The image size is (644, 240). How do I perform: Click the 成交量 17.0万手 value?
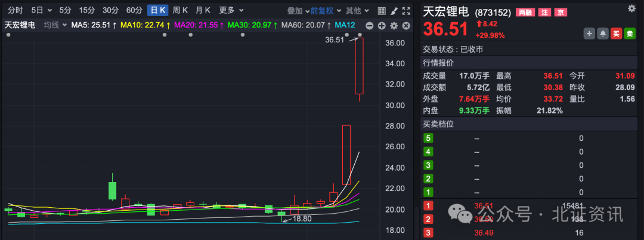tap(475, 76)
